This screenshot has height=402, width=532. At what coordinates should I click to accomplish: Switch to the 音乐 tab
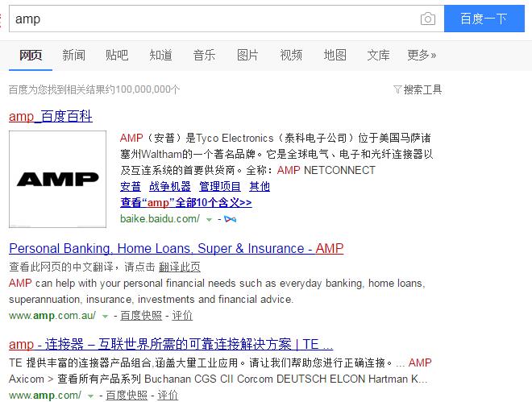click(204, 55)
